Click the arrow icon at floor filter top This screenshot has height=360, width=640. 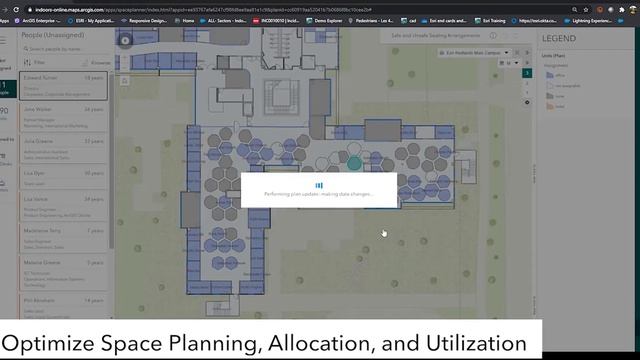tap(527, 53)
